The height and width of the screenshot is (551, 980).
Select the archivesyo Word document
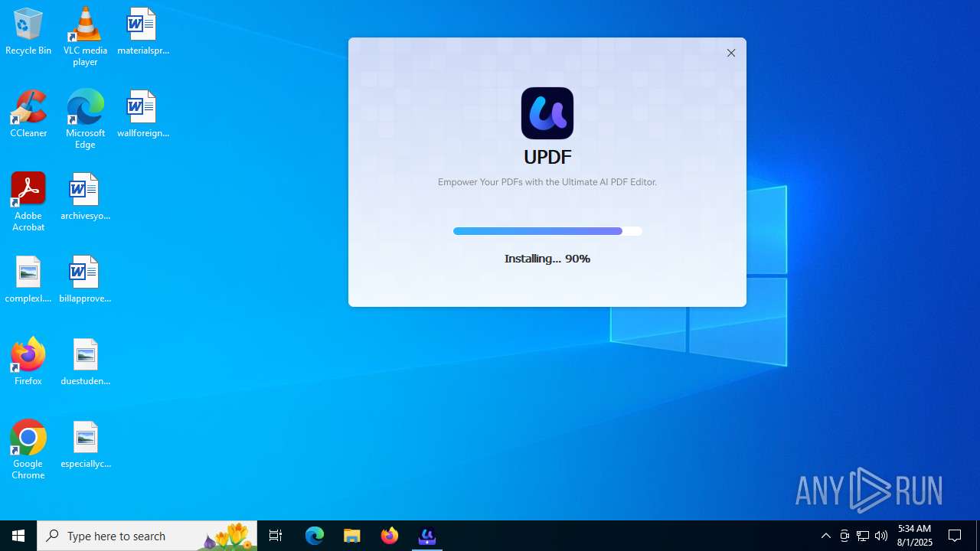click(85, 197)
